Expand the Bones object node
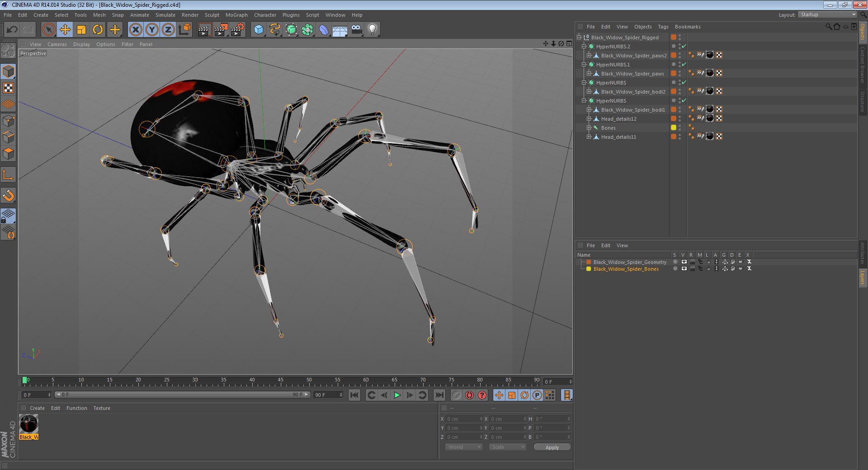Screen dimensions: 868x470 point(589,128)
